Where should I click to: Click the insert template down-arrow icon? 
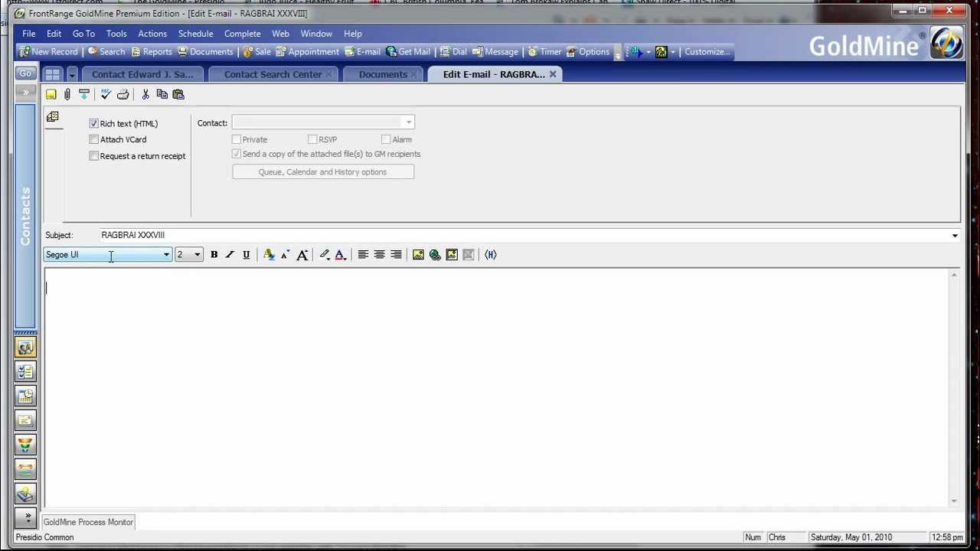(x=84, y=94)
